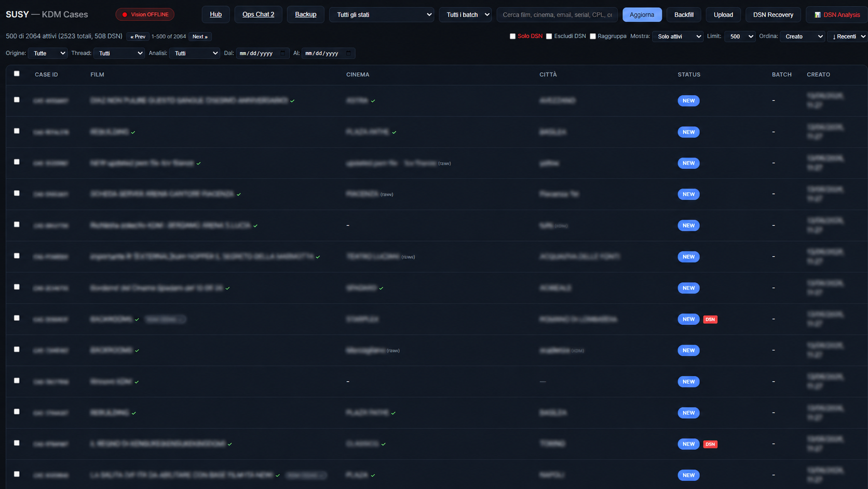Open the Ordina Creato sort dropdown

point(803,36)
